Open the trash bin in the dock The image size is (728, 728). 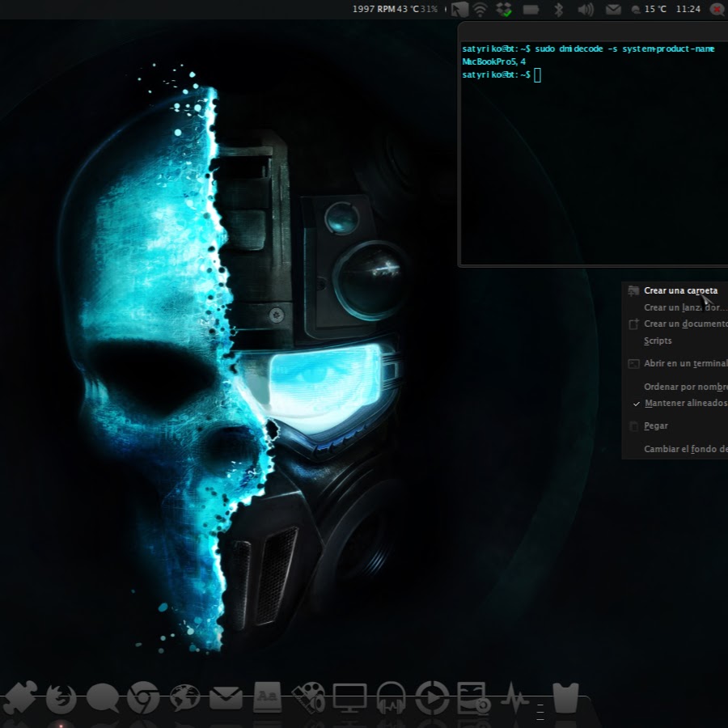(x=566, y=697)
